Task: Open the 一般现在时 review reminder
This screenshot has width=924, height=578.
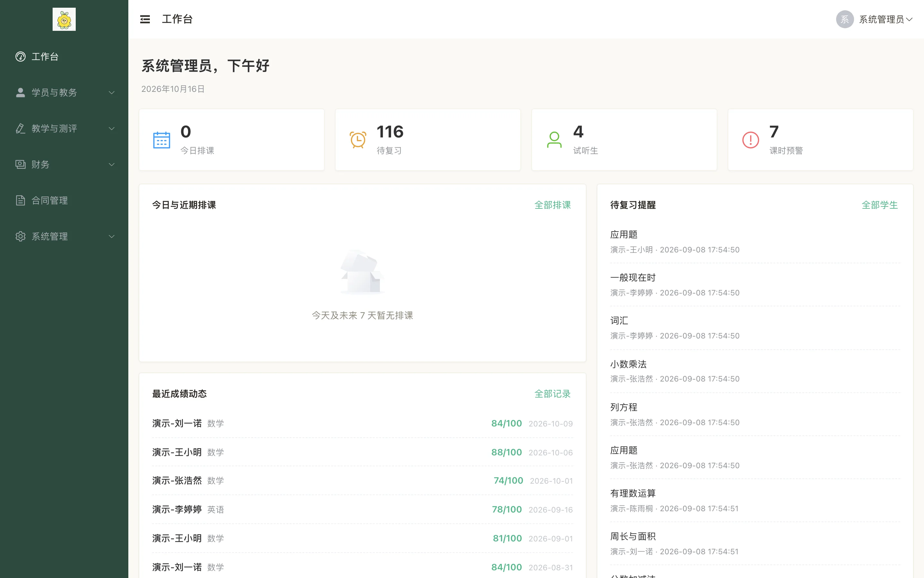Action: (x=755, y=285)
